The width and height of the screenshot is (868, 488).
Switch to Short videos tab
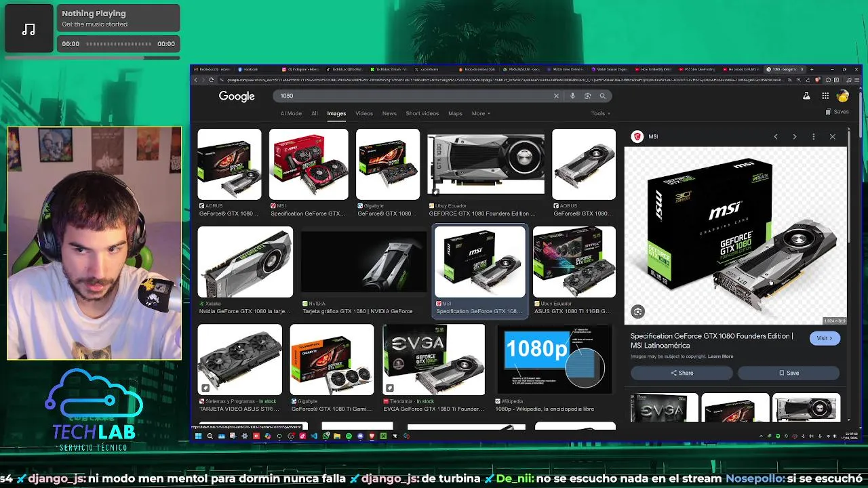[422, 114]
